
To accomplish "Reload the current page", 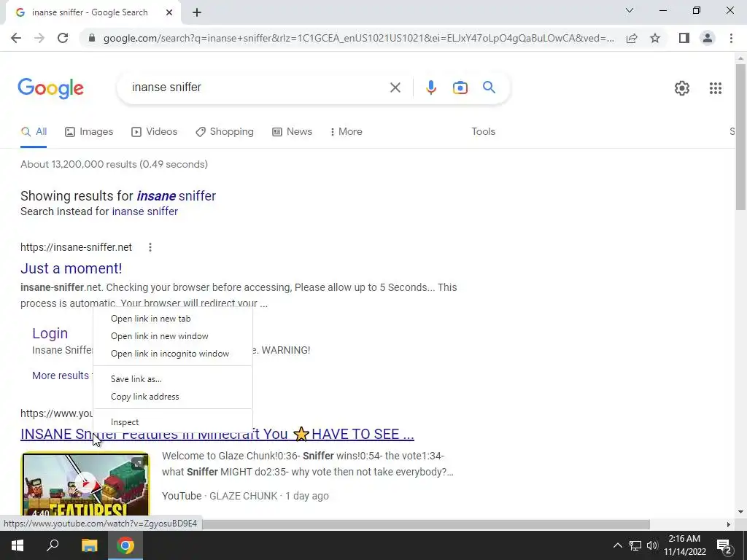I will click(x=63, y=38).
